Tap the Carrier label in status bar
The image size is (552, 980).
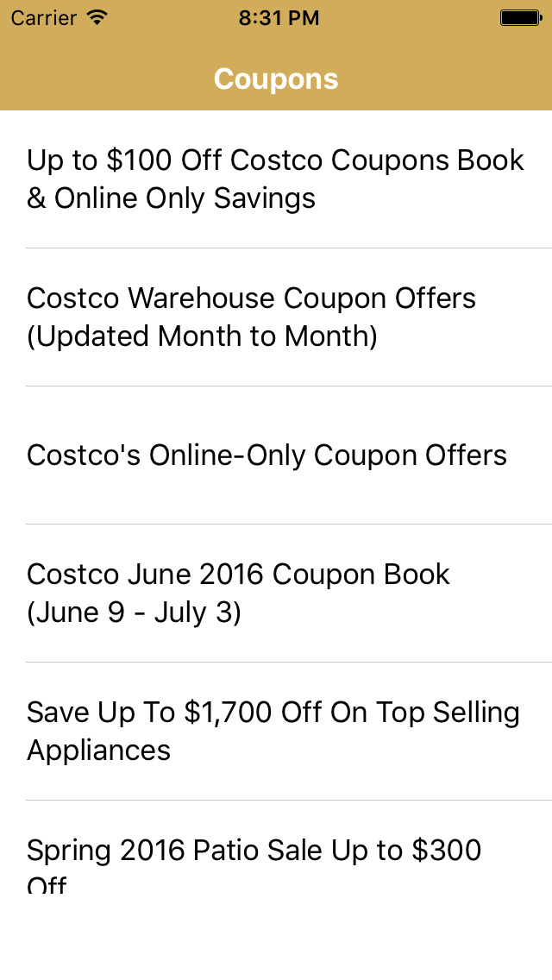pyautogui.click(x=43, y=17)
